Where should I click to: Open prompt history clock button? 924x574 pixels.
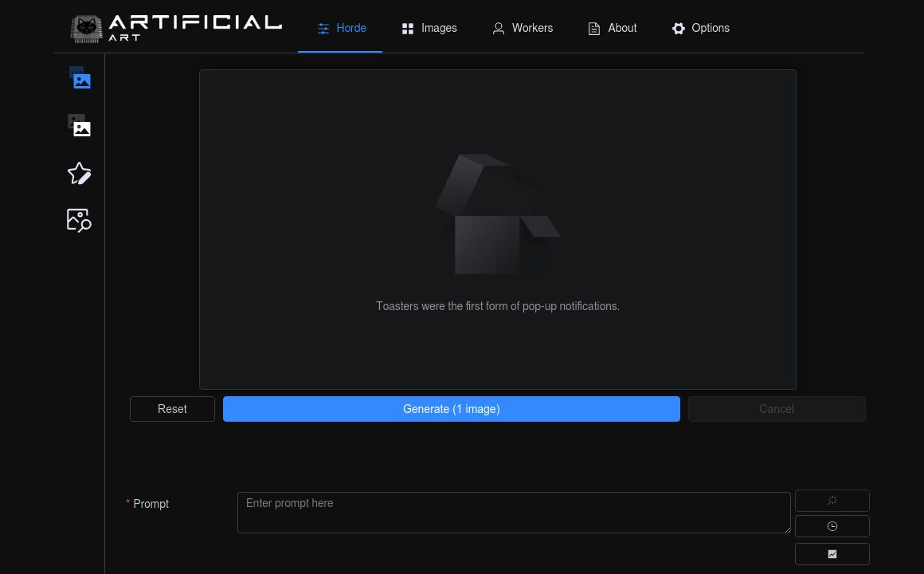pyautogui.click(x=832, y=526)
